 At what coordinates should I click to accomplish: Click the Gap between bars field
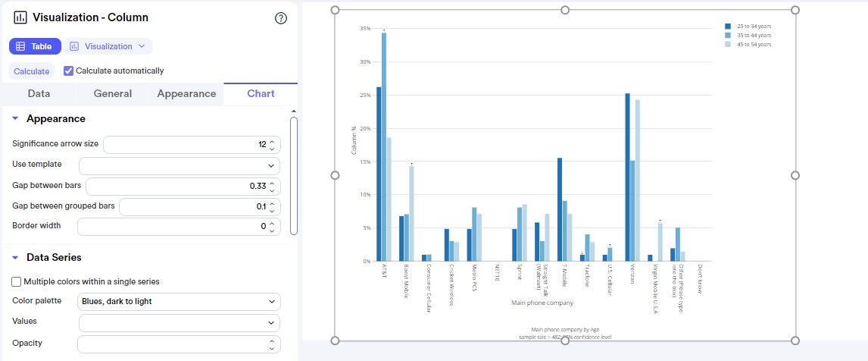click(183, 187)
